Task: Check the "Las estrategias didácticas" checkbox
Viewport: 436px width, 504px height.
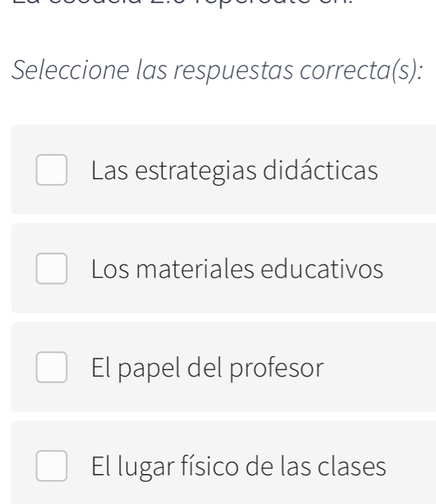Action: pyautogui.click(x=52, y=170)
